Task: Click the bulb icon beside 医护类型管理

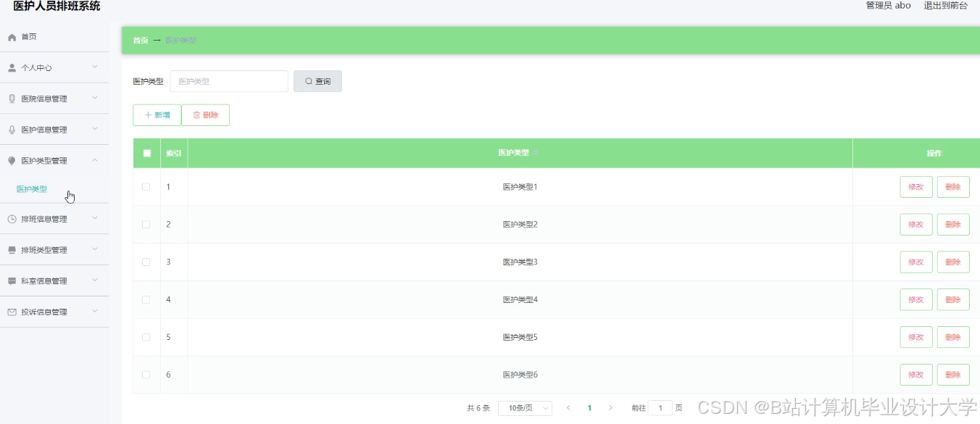Action: click(12, 161)
